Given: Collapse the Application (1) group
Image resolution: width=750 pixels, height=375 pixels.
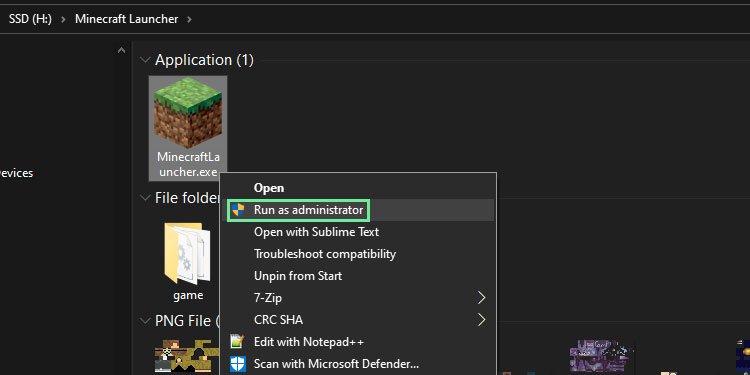Looking at the screenshot, I should point(144,60).
